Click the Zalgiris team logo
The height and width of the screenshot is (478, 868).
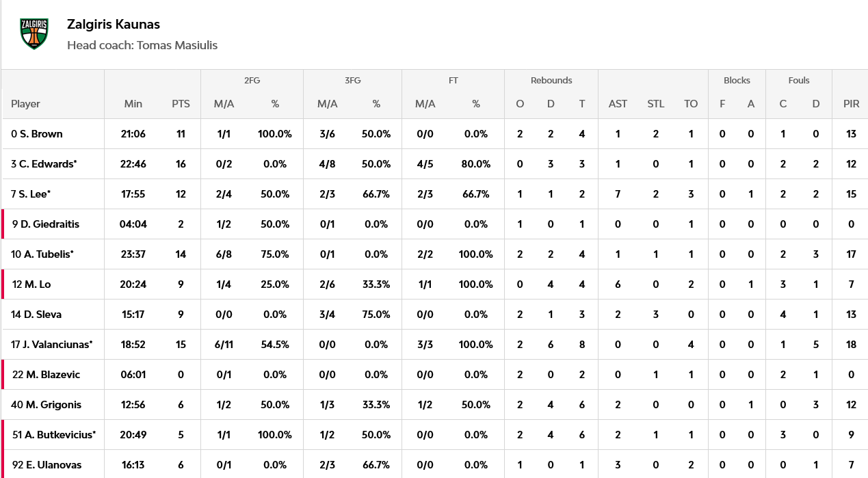pyautogui.click(x=34, y=34)
